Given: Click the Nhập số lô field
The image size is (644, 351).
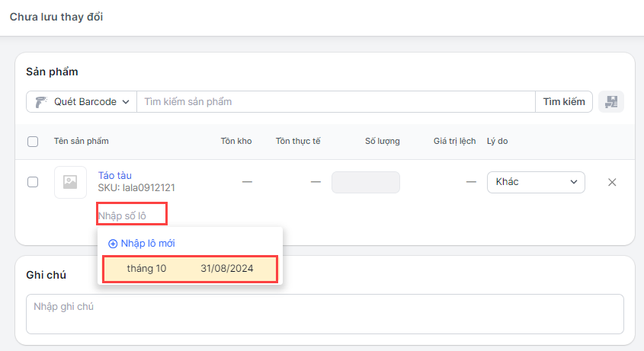Looking at the screenshot, I should [132, 214].
